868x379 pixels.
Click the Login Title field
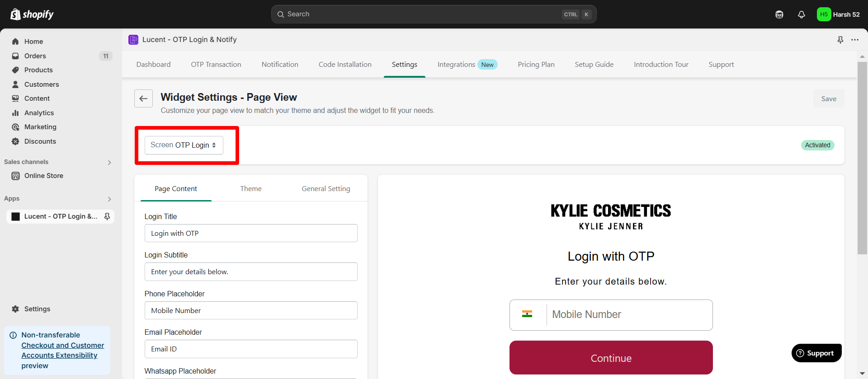click(x=251, y=233)
